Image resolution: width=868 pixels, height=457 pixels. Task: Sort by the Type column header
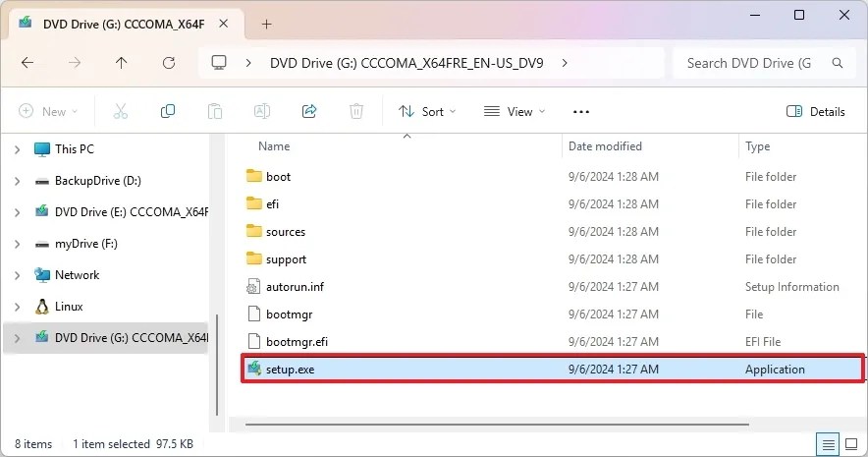(x=757, y=146)
